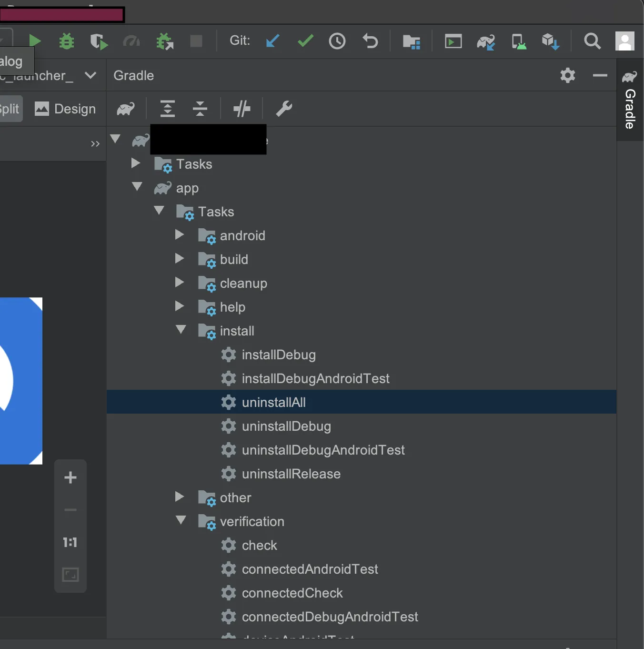Select the installDebug Gradle task

pos(279,355)
